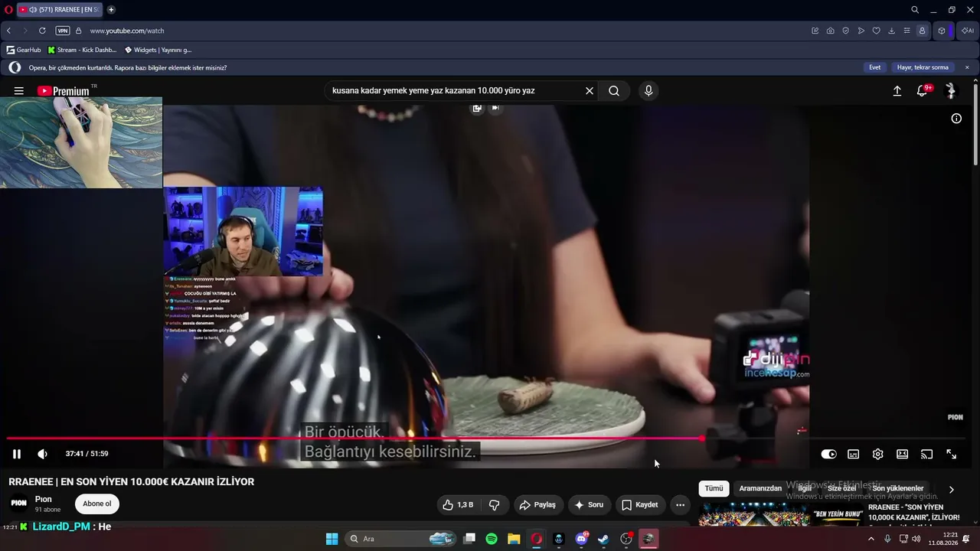Go back in Opera browser
The width and height of the screenshot is (980, 551).
pos(8,31)
